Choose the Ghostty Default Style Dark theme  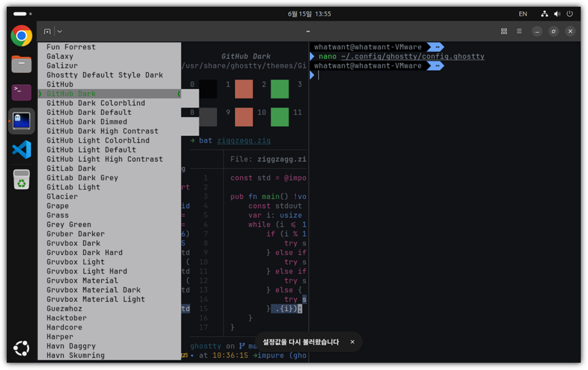click(x=109, y=75)
